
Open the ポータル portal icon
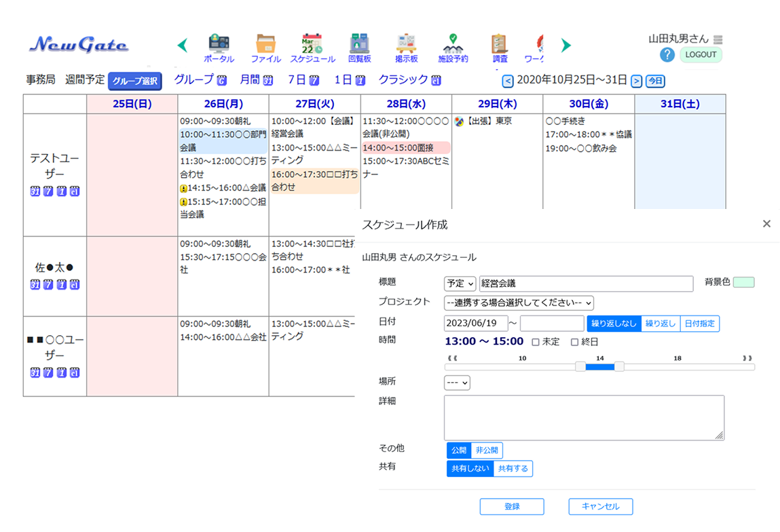click(219, 45)
